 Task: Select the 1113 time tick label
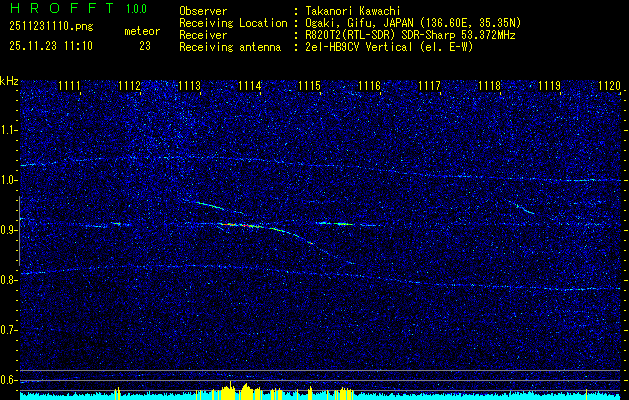[189, 85]
